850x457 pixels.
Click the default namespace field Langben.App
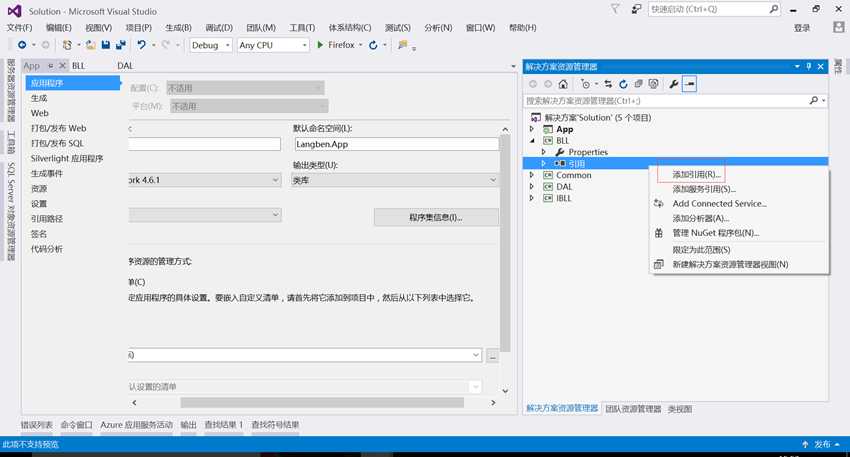(396, 144)
